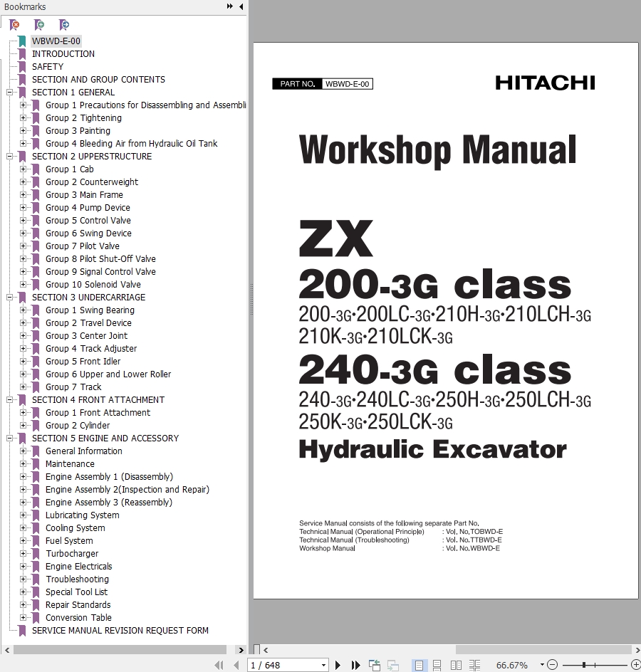Open the SAFETY bookmark
This screenshot has height=672, width=641.
pyautogui.click(x=48, y=67)
